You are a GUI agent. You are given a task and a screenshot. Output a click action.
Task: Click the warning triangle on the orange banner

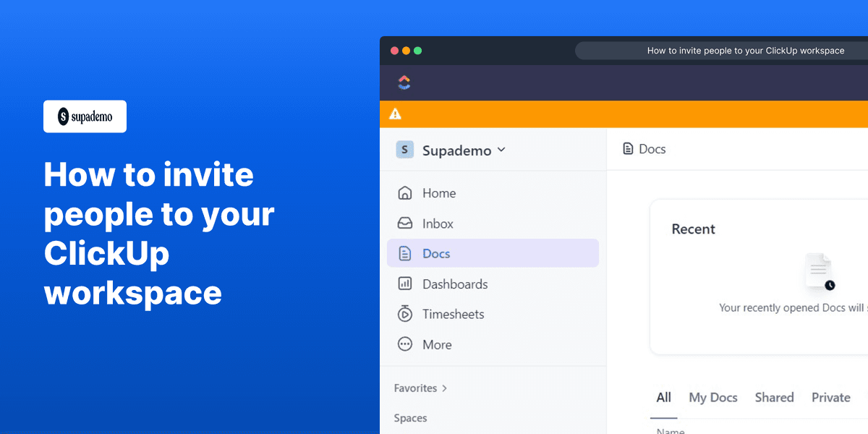tap(395, 114)
